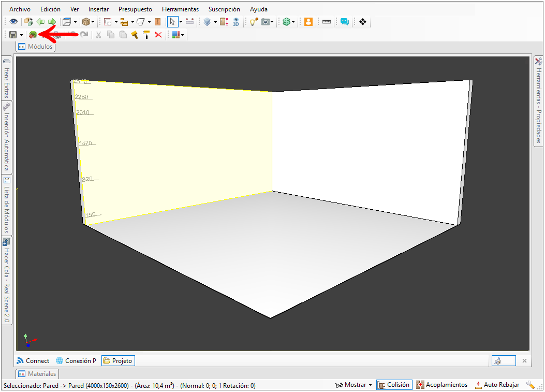
Task: Expand the wooden box icon dropdown
Action: 93,22
